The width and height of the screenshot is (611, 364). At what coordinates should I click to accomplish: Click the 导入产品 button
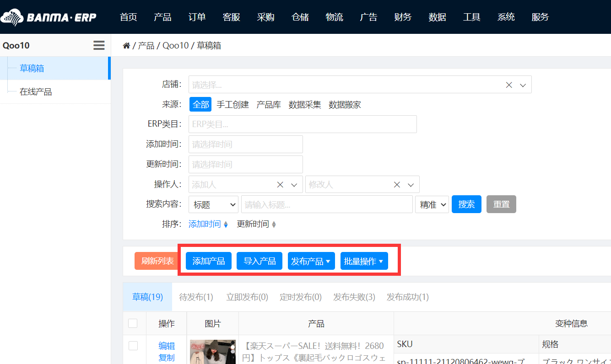point(260,261)
